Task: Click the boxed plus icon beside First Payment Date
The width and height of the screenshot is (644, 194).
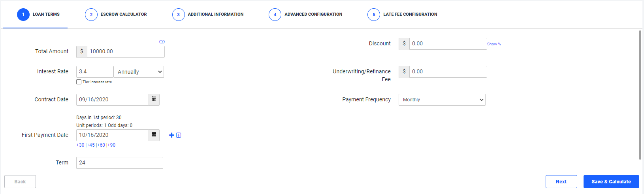Action: 179,135
